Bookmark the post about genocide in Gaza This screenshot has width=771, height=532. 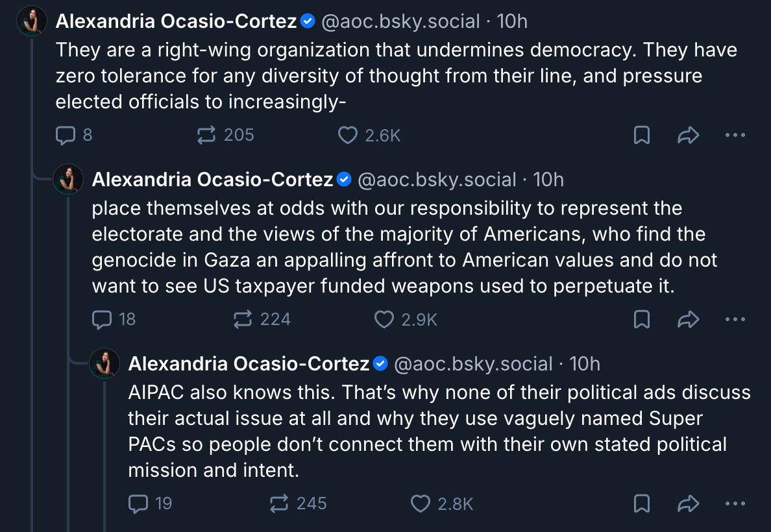[x=641, y=319]
